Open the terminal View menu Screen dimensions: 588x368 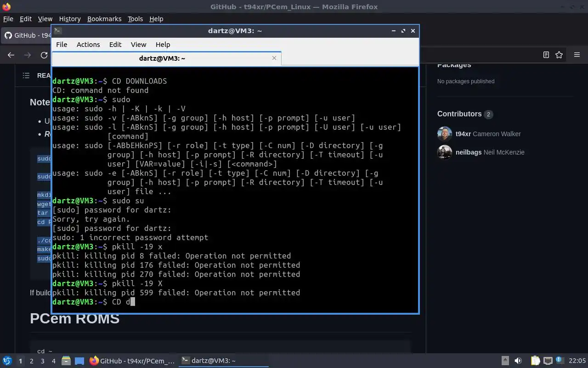tap(138, 45)
